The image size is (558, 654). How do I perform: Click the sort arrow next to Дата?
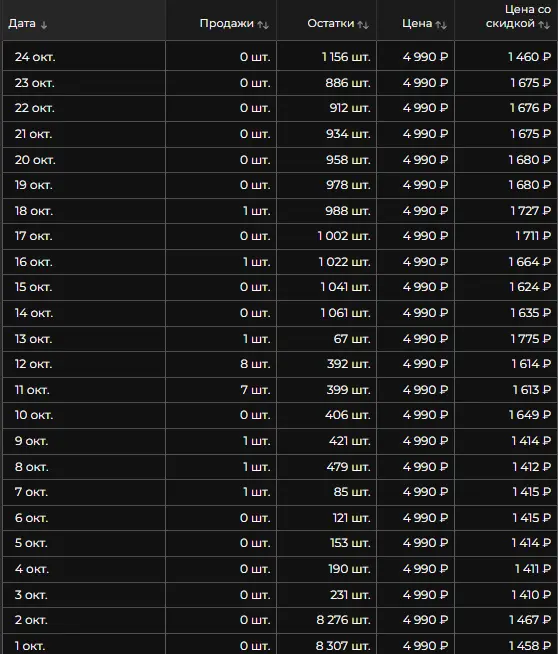coord(44,25)
